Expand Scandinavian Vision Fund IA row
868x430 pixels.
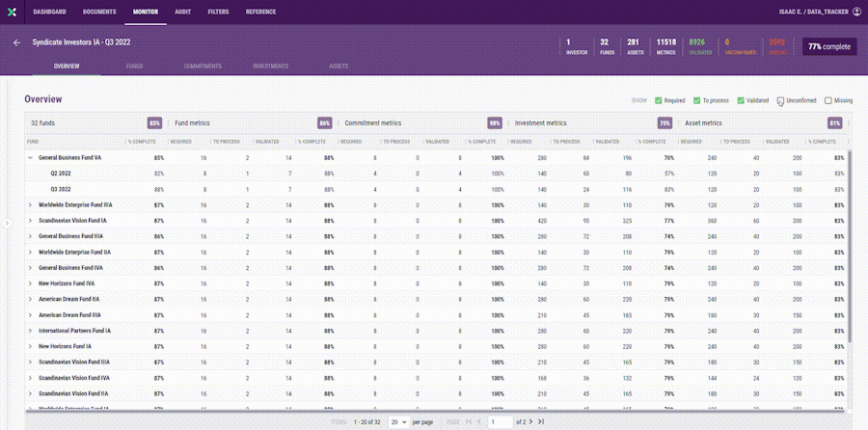[x=30, y=220]
